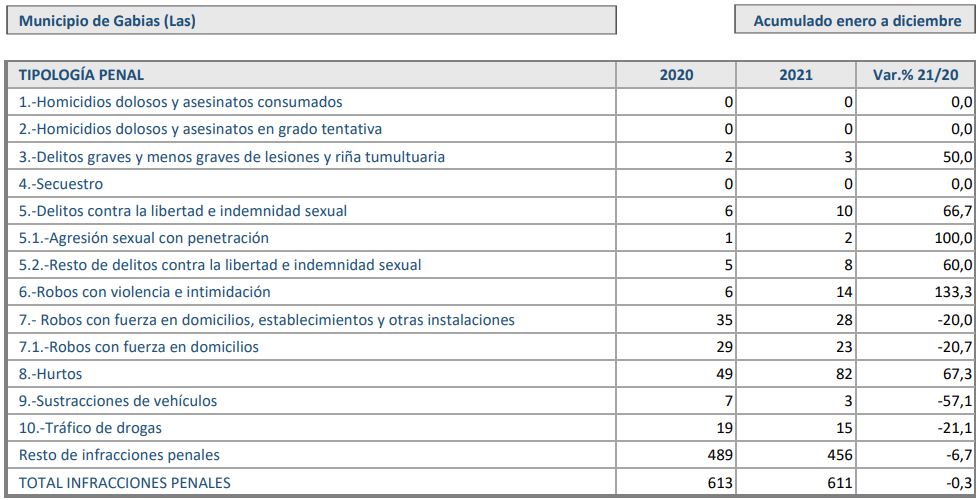Select the 4.-Secuestro row label
Screen dimensions: 980x500
click(61, 184)
